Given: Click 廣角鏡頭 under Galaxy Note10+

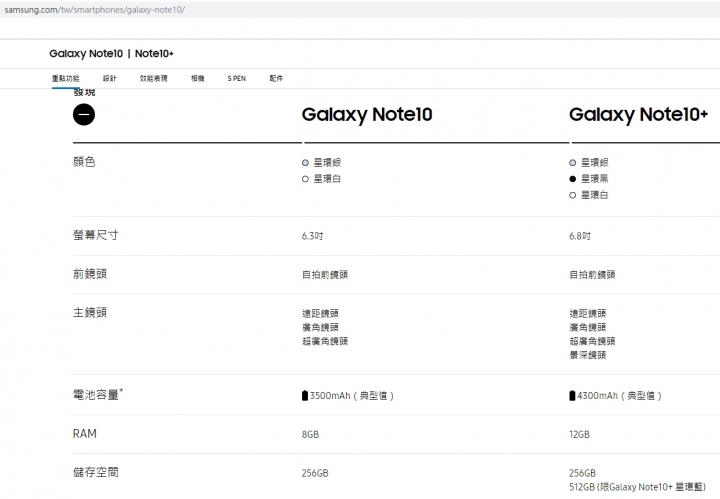Looking at the screenshot, I should point(588,327).
